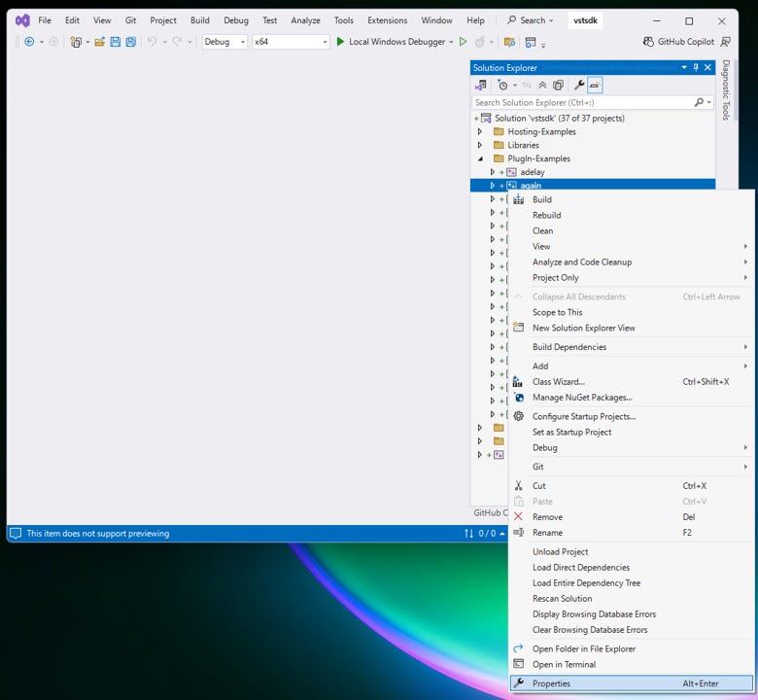This screenshot has width=758, height=700.
Task: Click the Open File folder icon in toolbar
Action: pos(100,42)
